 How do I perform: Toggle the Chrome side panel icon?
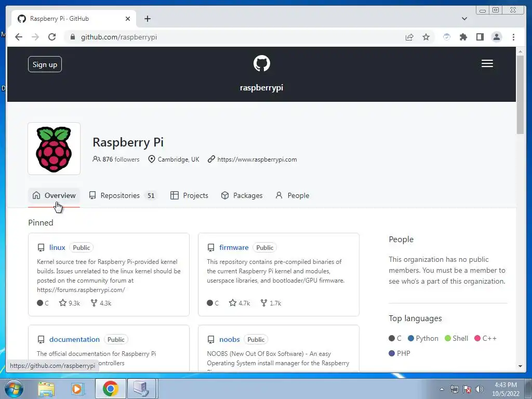pos(480,37)
